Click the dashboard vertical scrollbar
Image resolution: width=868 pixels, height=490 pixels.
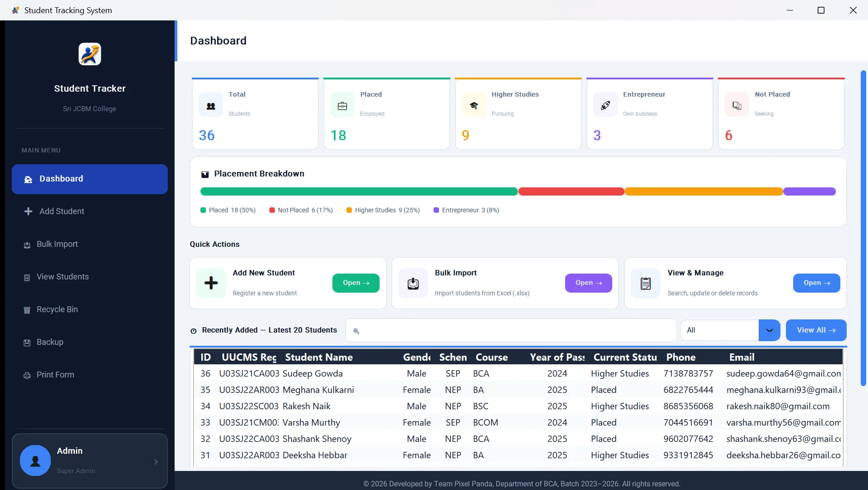[863, 228]
